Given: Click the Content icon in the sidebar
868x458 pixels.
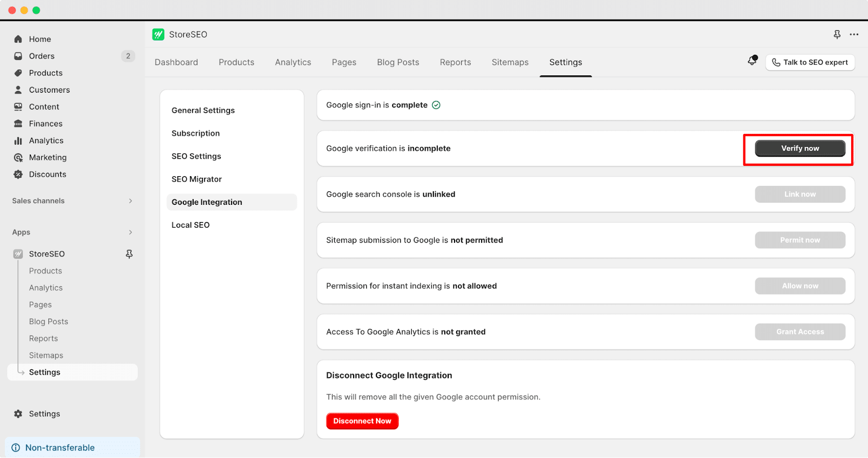Looking at the screenshot, I should pyautogui.click(x=18, y=107).
